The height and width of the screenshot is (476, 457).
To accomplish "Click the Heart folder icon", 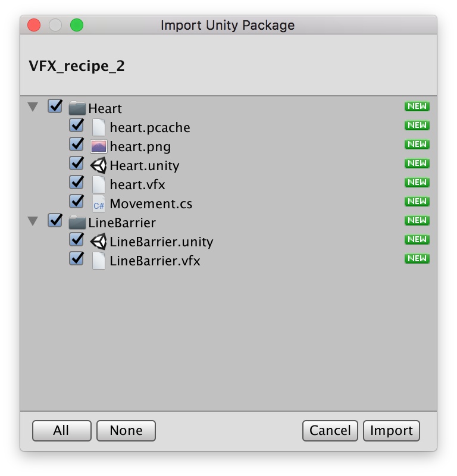I will [x=77, y=108].
